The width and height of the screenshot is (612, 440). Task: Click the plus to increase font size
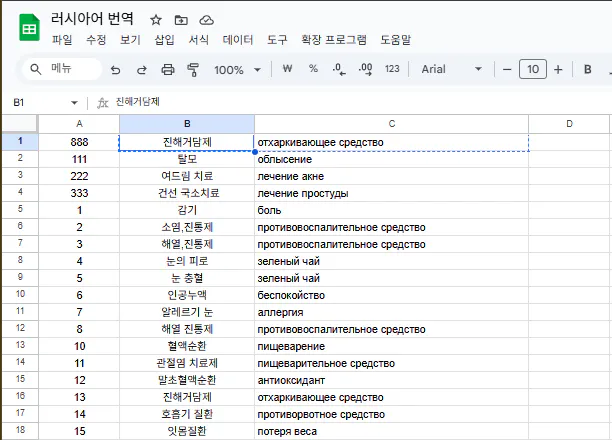pyautogui.click(x=558, y=69)
